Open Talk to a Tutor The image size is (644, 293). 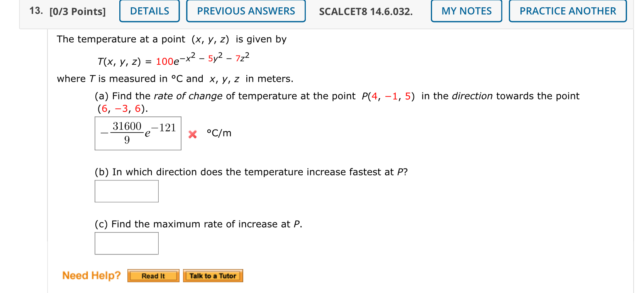tap(213, 275)
